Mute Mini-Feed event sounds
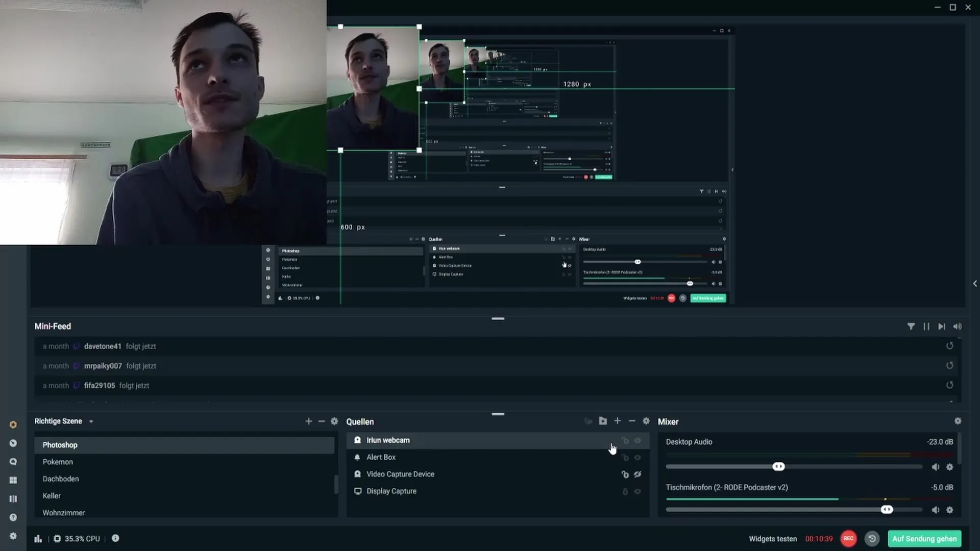This screenshot has height=551, width=980. (x=957, y=327)
